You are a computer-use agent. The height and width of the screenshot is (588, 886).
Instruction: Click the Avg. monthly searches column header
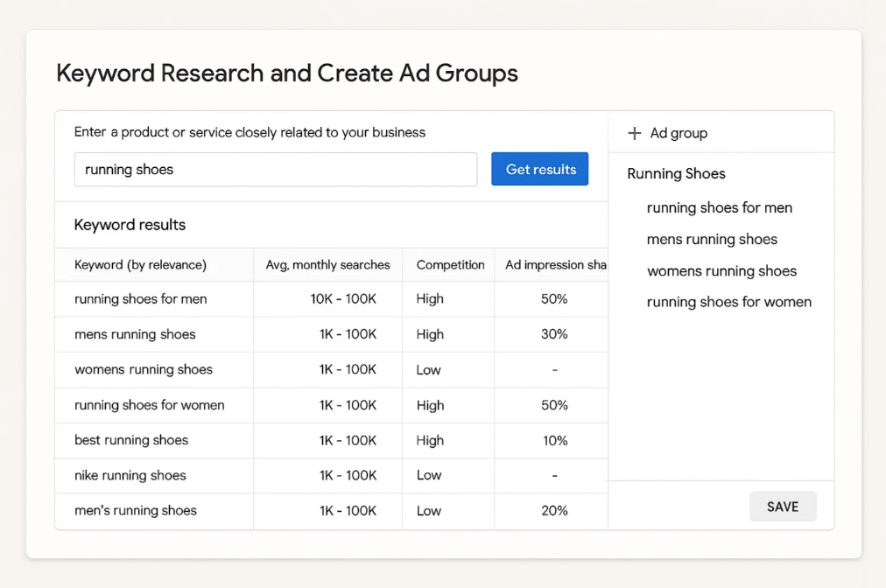pyautogui.click(x=327, y=265)
